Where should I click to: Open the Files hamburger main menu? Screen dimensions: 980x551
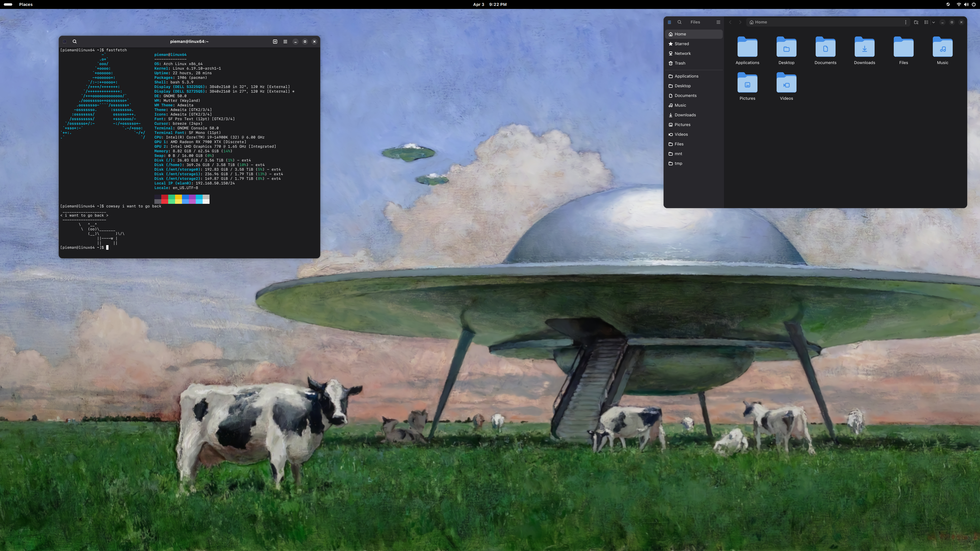718,22
